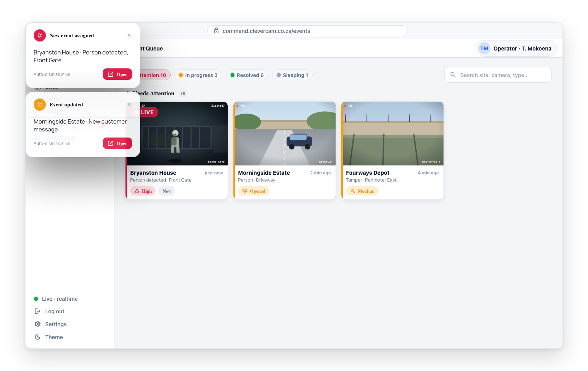Click the lock icon in the address bar
588x371 pixels.
click(217, 31)
